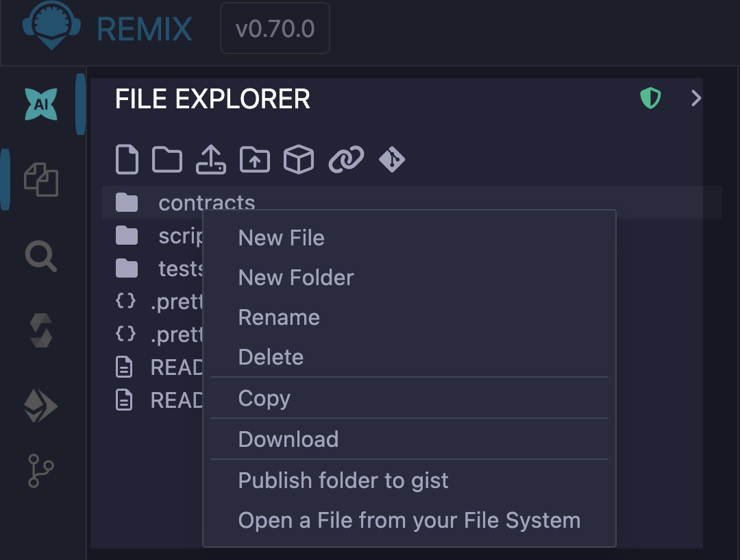Open the RemixAI assistant icon

(x=41, y=104)
